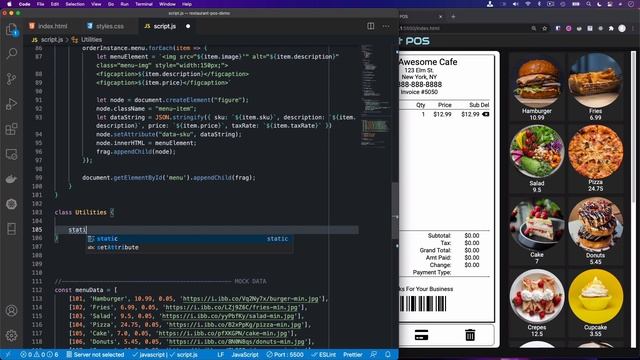
Task: Add Cupcake to the order
Action: [x=596, y=303]
